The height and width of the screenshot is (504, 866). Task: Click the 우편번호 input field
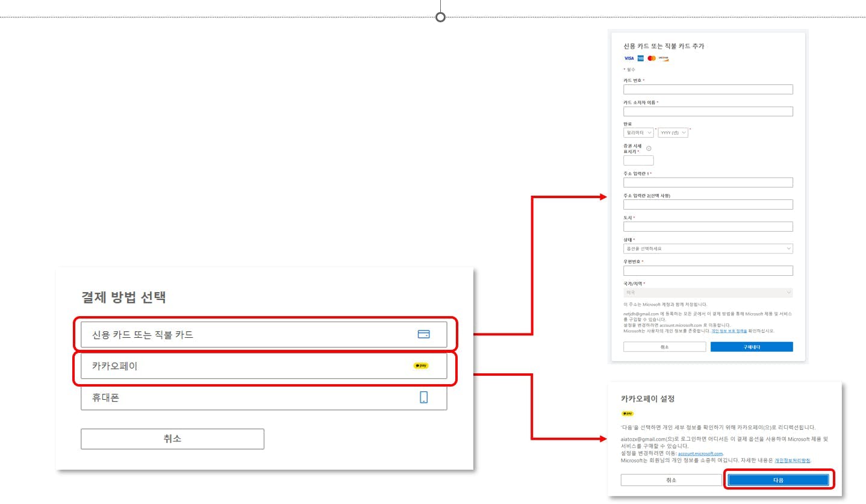(708, 271)
